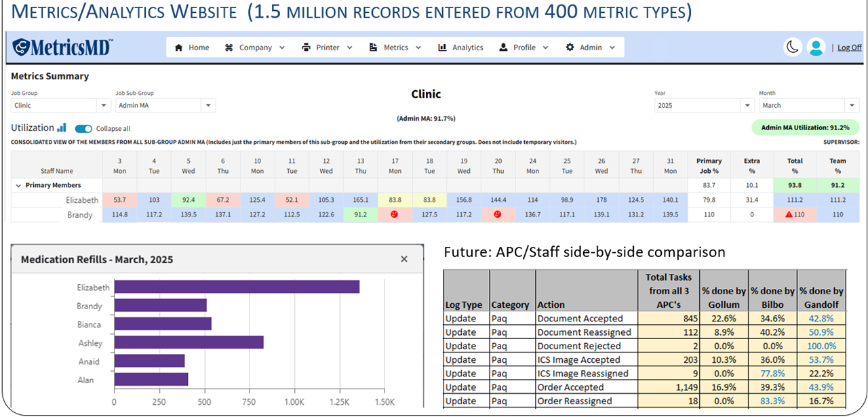Click the Log Off link
Viewport: 868px width, 417px height.
click(x=849, y=47)
